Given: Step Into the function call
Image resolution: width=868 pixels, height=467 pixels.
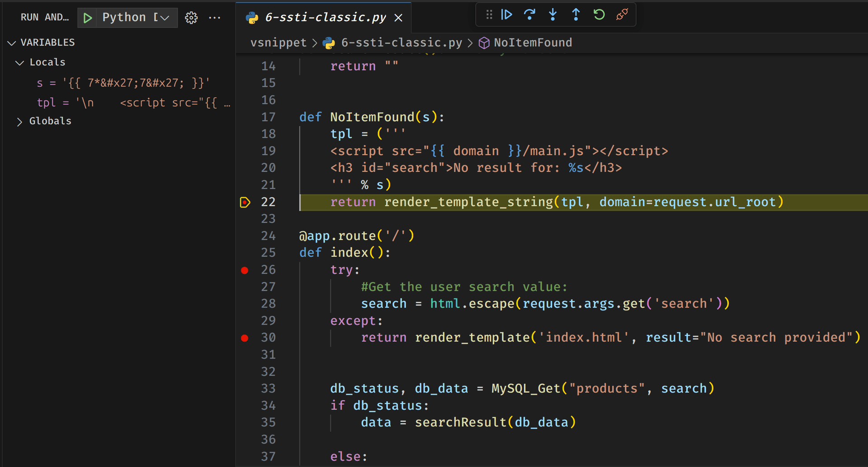Looking at the screenshot, I should pos(552,14).
